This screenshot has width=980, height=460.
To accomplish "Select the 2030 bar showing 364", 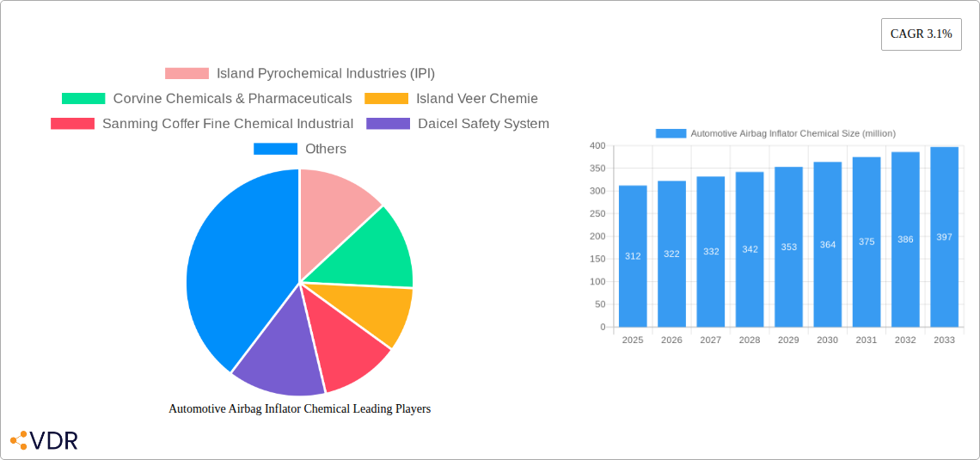I will click(828, 244).
